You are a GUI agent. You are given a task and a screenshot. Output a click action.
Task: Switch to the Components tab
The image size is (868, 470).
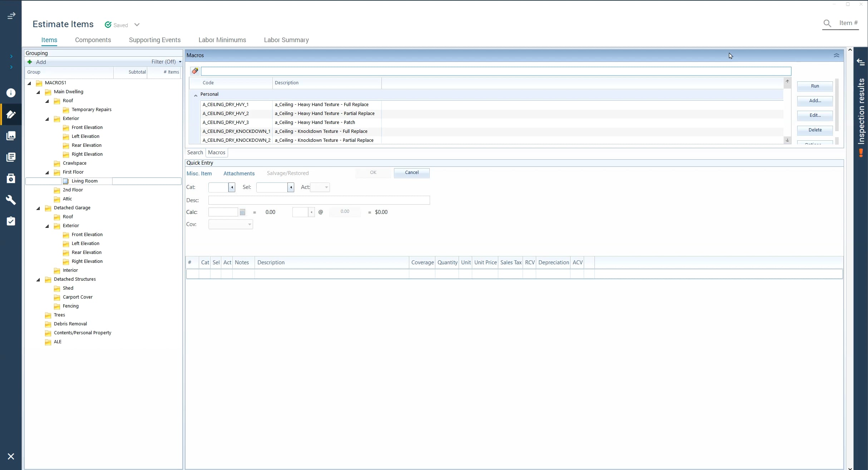tap(93, 39)
